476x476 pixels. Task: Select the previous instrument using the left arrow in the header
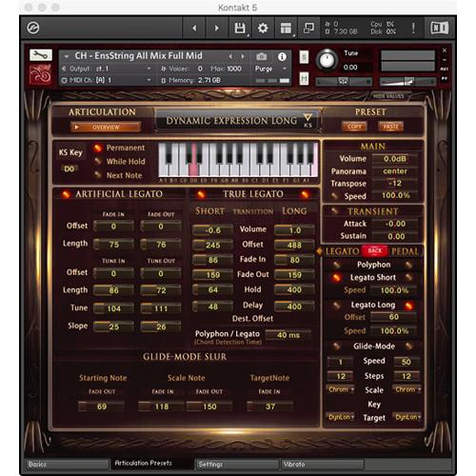click(x=230, y=56)
